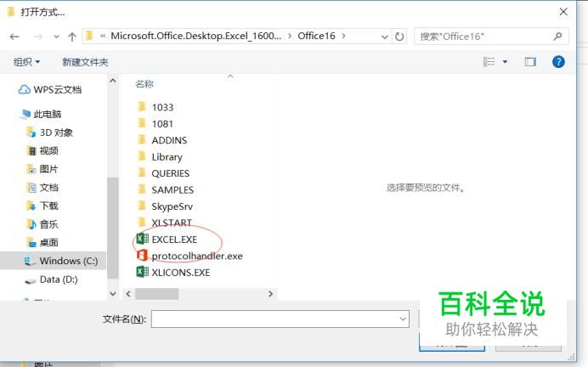Click the sidebar scroll up arrow
This screenshot has width=588, height=367.
click(112, 81)
